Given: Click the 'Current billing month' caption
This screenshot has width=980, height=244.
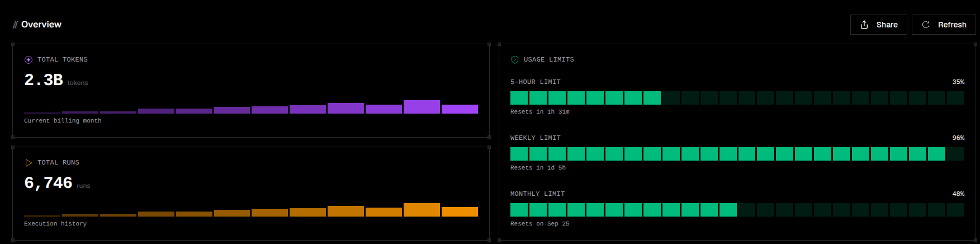Looking at the screenshot, I should click(63, 121).
